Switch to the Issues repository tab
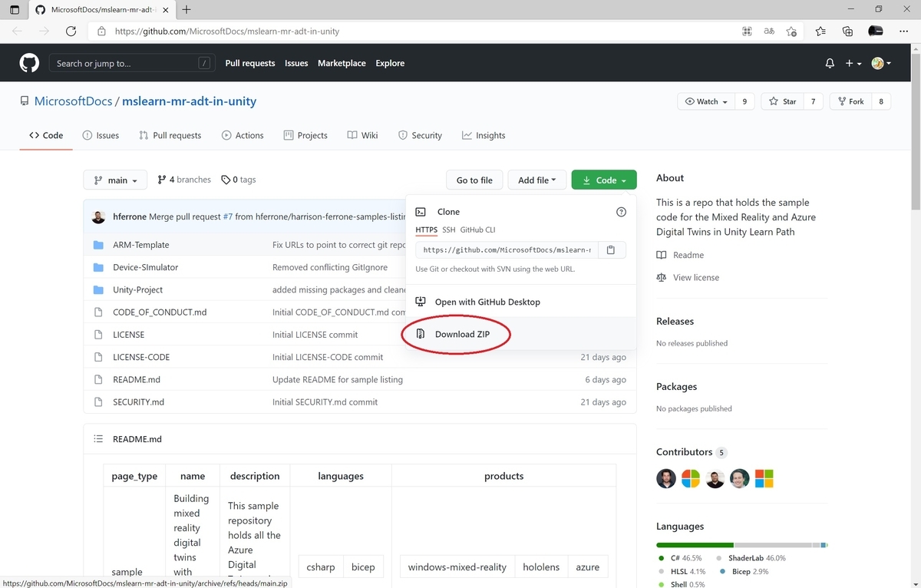Image resolution: width=921 pixels, height=588 pixels. pyautogui.click(x=101, y=135)
